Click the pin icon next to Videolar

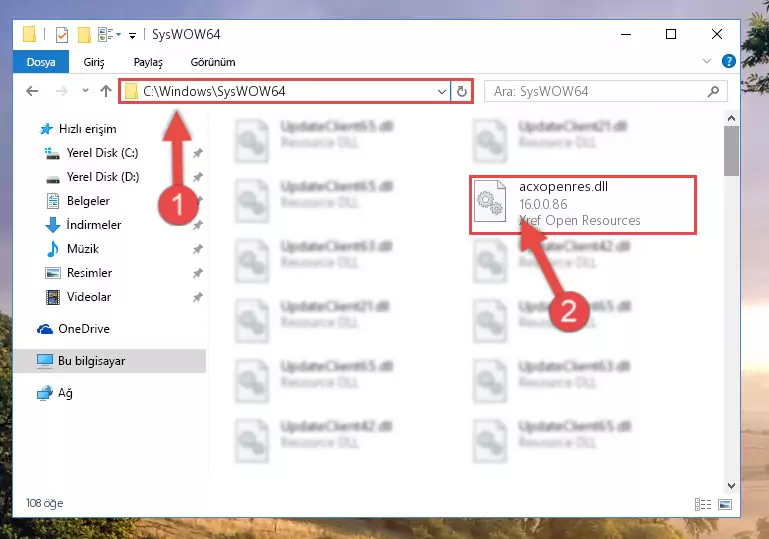[198, 297]
